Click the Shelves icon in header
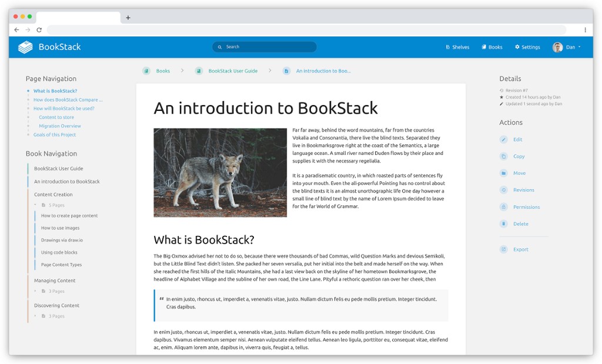This screenshot has width=602, height=364. click(447, 47)
